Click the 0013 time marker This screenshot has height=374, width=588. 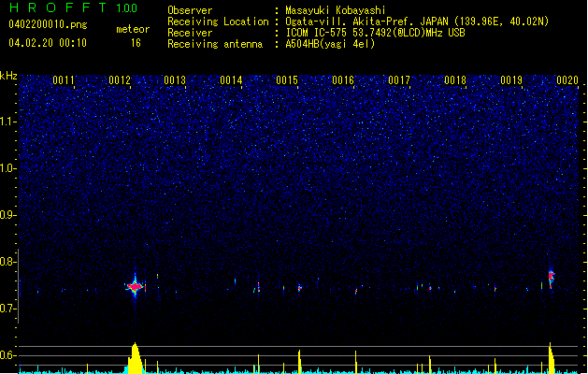point(175,80)
